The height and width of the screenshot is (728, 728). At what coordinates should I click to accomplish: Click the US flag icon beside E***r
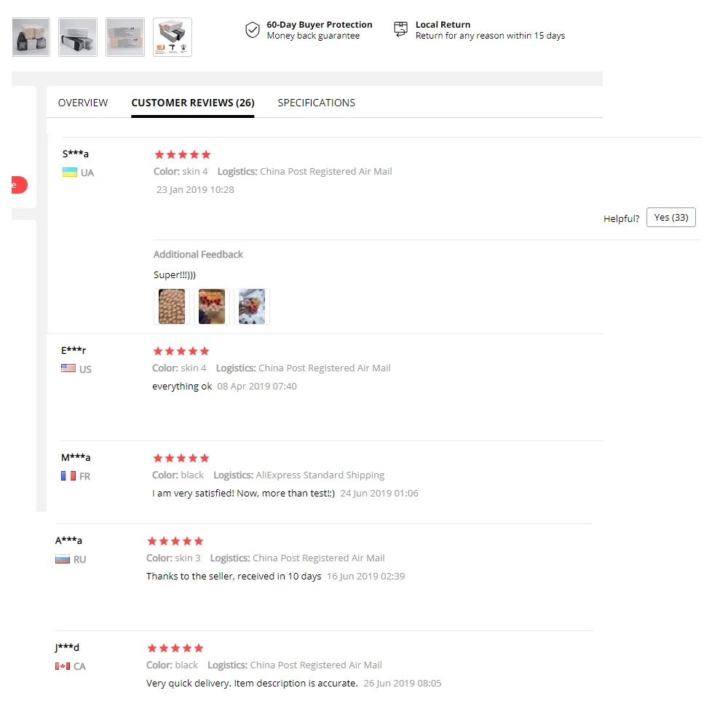point(68,368)
